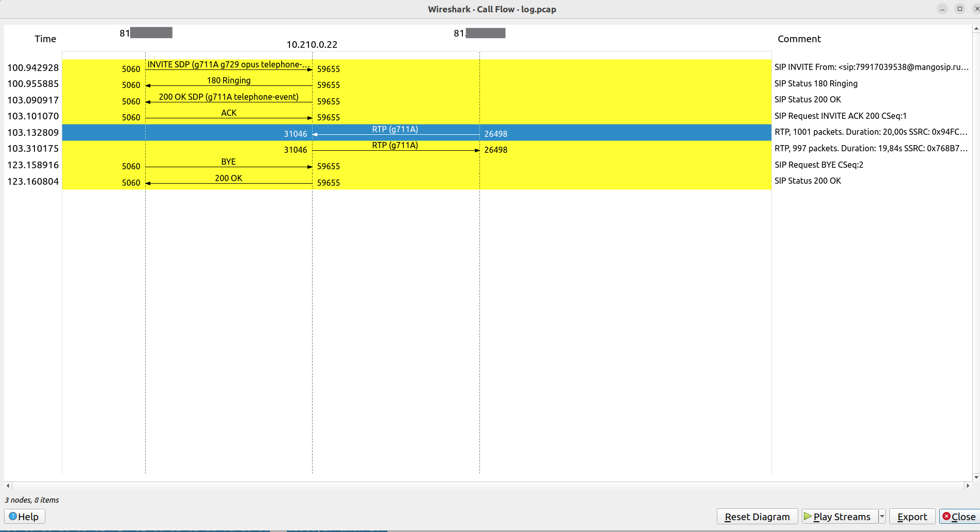The image size is (980, 532).
Task: Close the Call Flow dialog
Action: pyautogui.click(x=958, y=517)
